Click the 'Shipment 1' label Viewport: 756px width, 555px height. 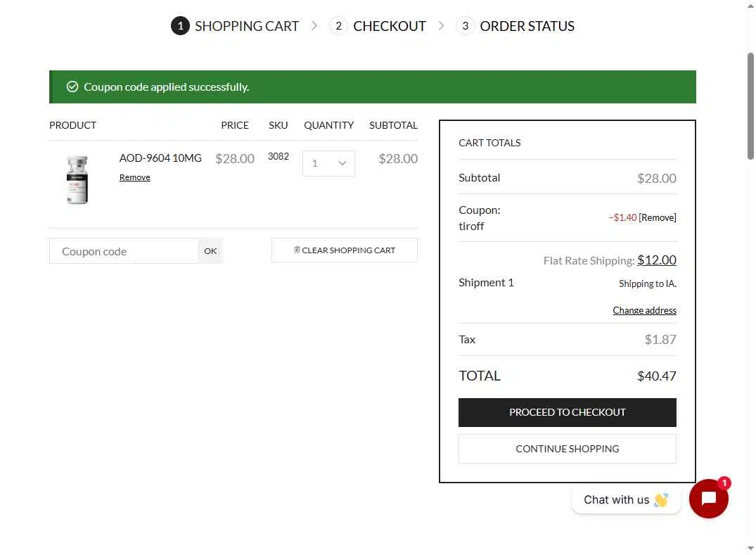tap(486, 283)
